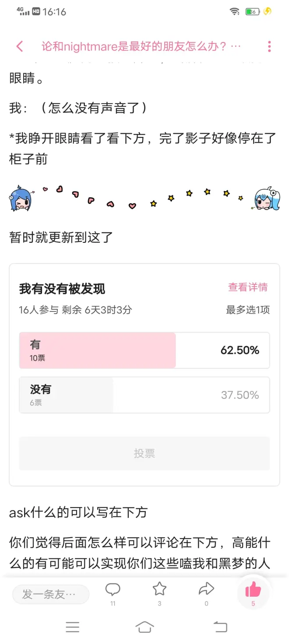The image size is (289, 644).
Task: Tap the battery indicator in status bar
Action: [252, 12]
